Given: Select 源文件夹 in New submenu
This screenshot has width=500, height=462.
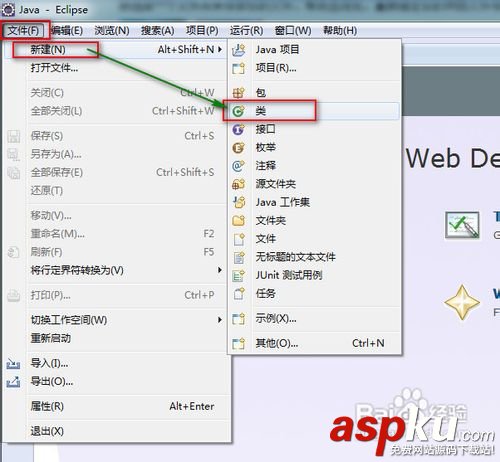Looking at the screenshot, I should pos(314,184).
